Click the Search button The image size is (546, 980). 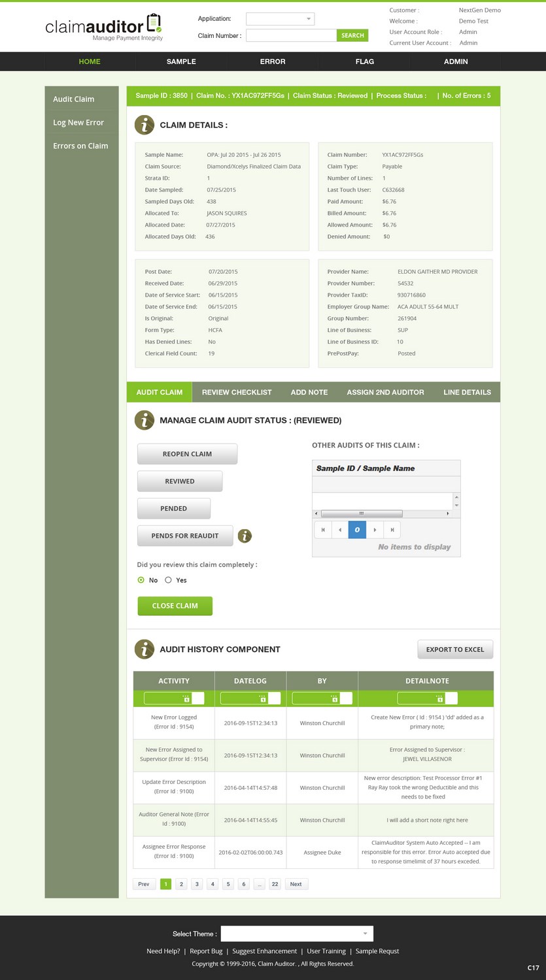pyautogui.click(x=352, y=35)
